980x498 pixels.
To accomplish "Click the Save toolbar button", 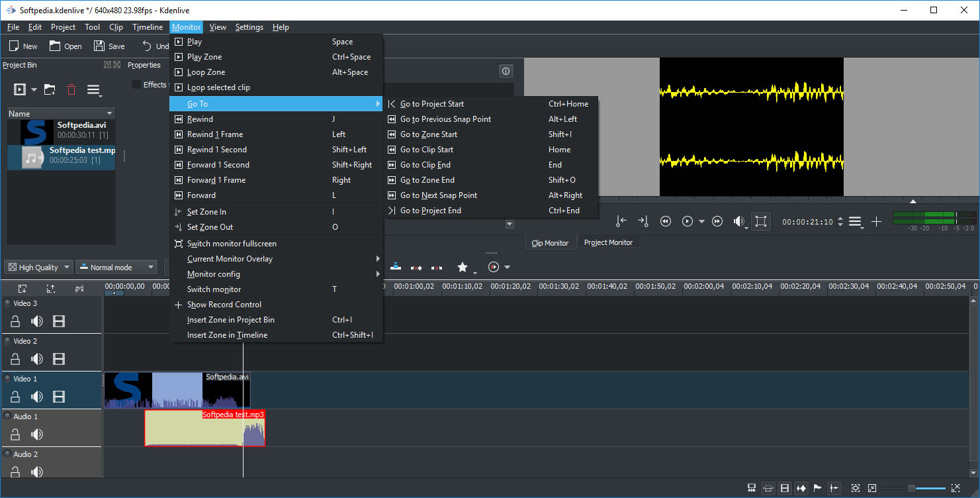I will click(x=109, y=46).
